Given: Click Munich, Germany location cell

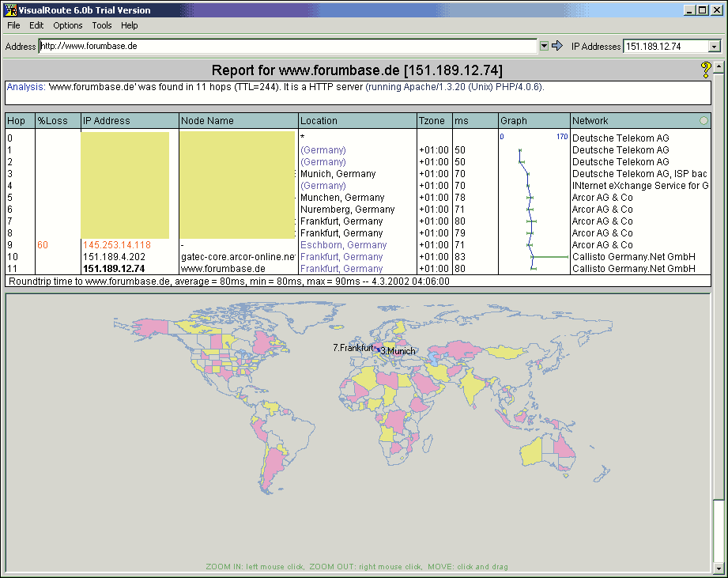Looking at the screenshot, I should click(338, 174).
